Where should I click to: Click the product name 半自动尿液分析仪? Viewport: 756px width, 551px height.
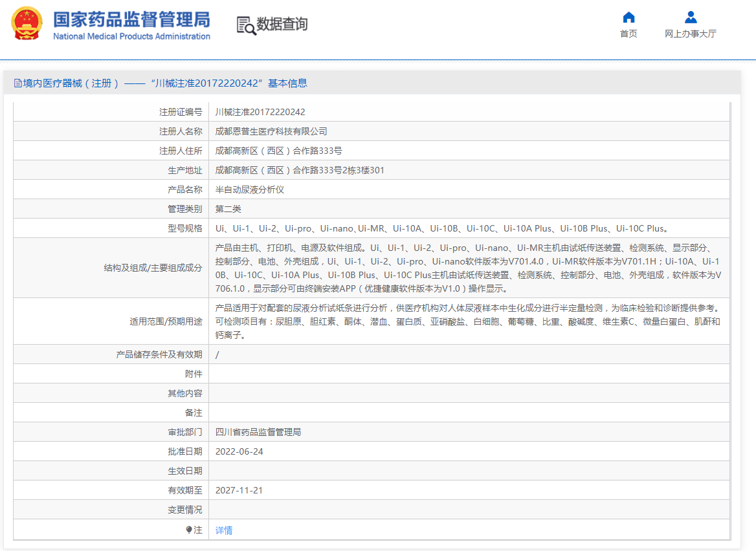tap(250, 189)
